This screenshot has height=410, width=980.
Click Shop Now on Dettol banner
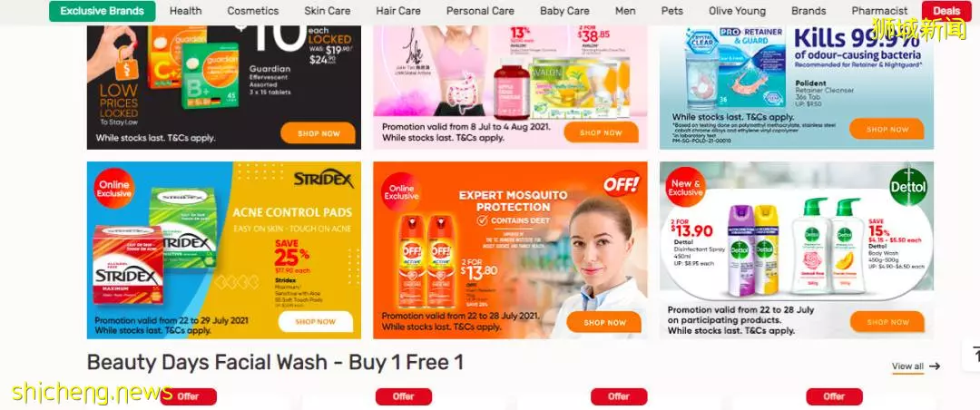coord(887,322)
